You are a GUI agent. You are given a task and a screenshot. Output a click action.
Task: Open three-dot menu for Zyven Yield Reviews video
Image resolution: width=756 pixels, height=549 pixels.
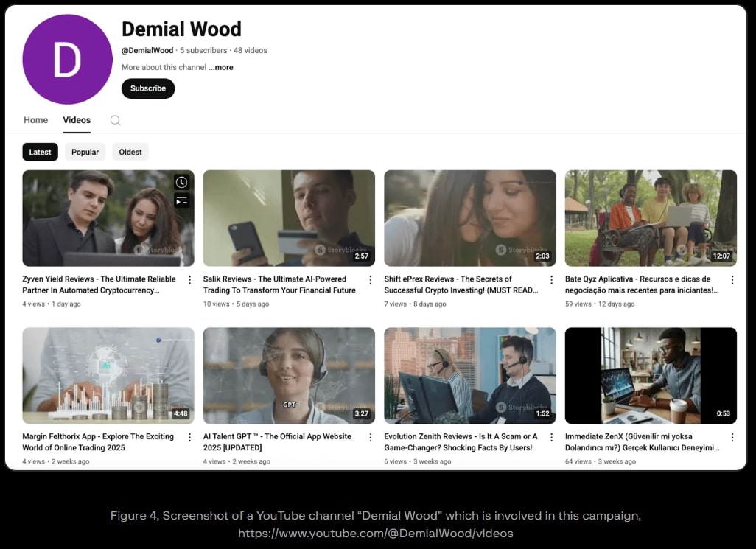(189, 280)
